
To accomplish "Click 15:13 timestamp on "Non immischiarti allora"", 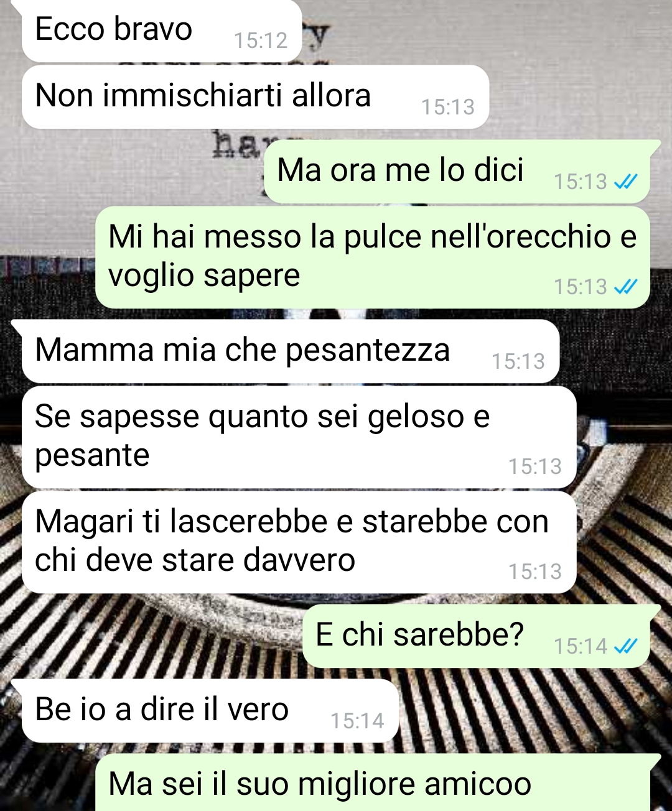I will [x=448, y=108].
